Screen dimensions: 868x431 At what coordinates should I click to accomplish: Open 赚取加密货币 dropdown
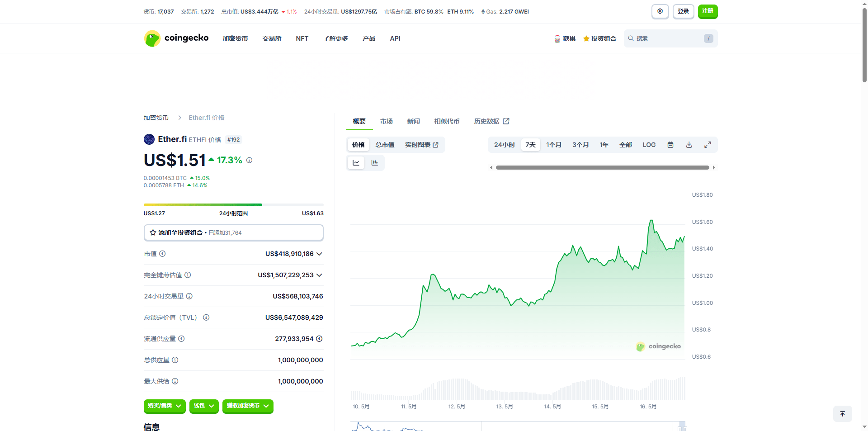[x=248, y=406]
